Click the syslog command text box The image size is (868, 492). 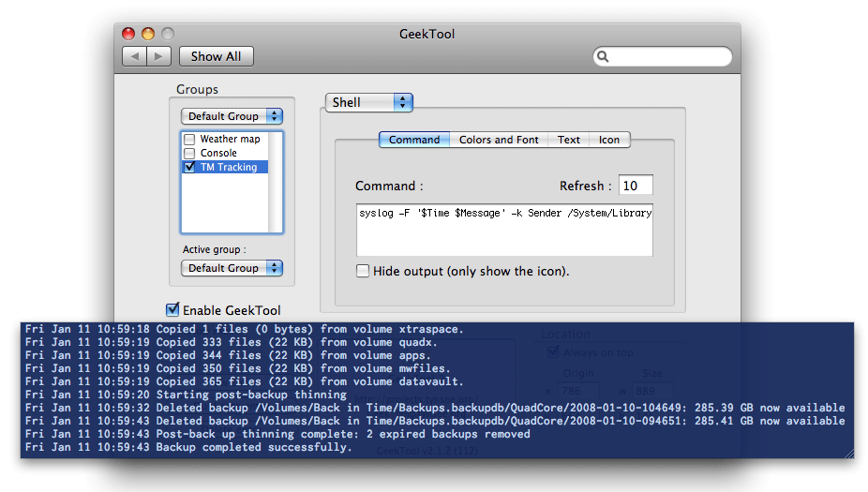point(504,231)
